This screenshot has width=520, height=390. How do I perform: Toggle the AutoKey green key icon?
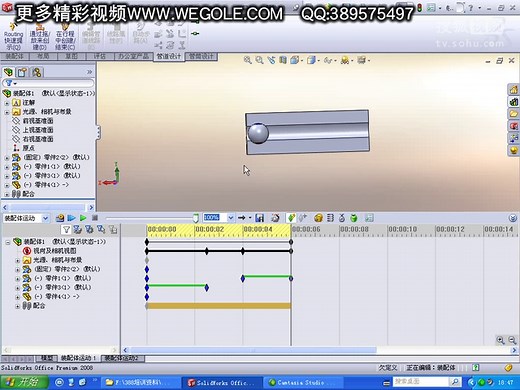[x=291, y=218]
